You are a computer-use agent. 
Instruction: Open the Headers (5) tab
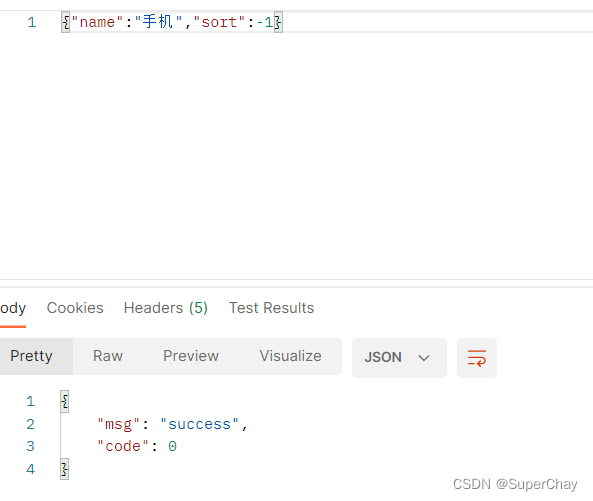point(166,308)
